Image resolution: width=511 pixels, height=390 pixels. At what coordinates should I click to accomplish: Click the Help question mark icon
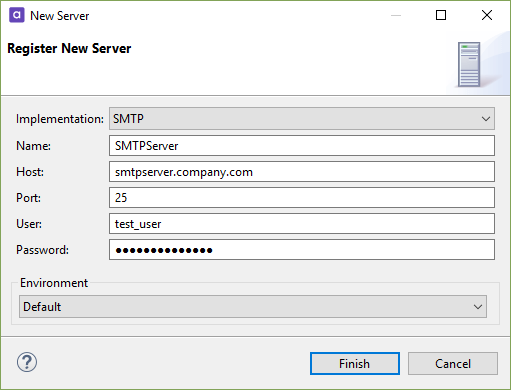point(27,362)
